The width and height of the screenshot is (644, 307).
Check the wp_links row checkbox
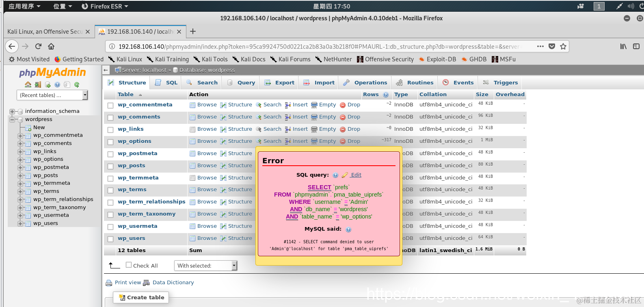(x=110, y=130)
